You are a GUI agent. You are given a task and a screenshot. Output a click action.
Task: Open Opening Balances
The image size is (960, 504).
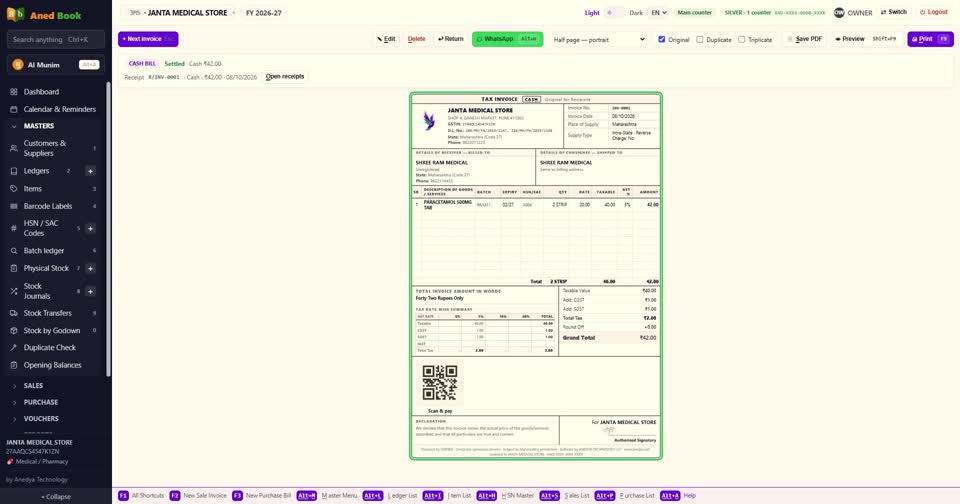click(55, 365)
